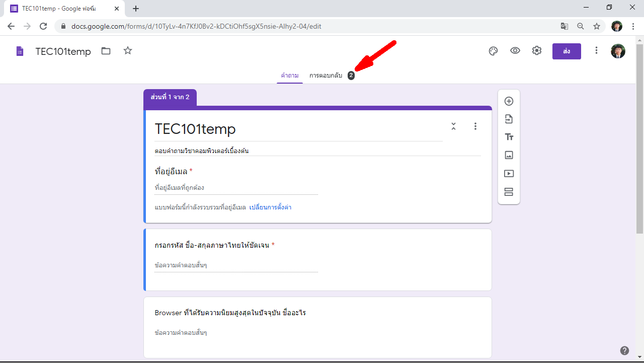
Task: Add a new section icon
Action: pos(509,192)
